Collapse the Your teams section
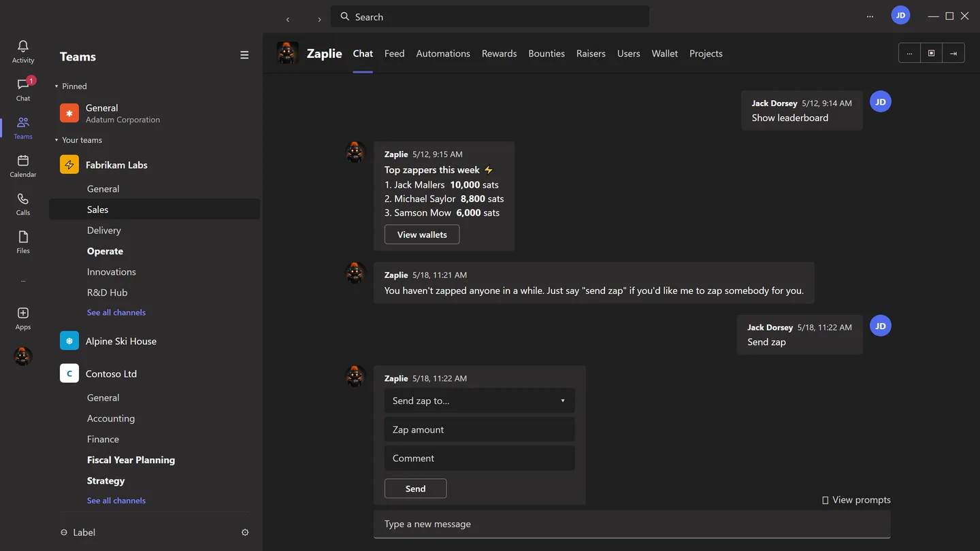Screen dimensions: 980x551 [56, 140]
